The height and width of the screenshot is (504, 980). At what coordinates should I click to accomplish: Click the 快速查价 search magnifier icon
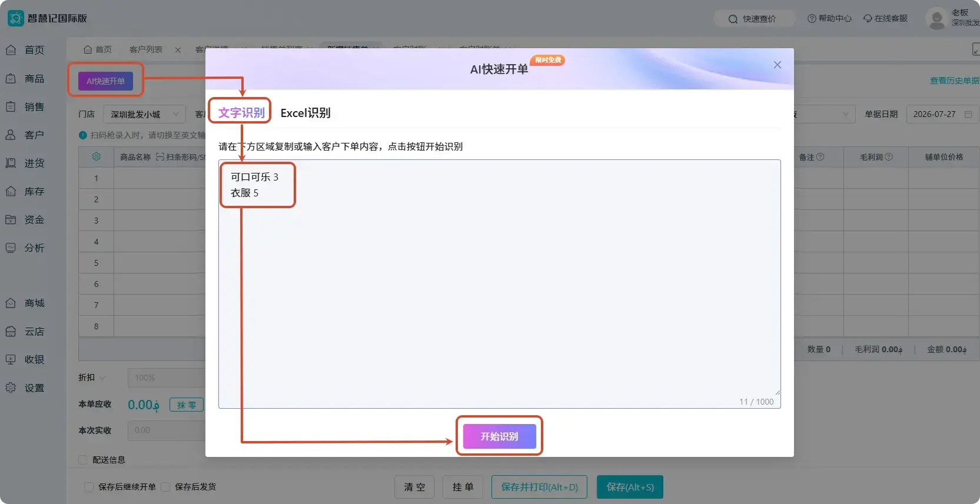point(733,19)
